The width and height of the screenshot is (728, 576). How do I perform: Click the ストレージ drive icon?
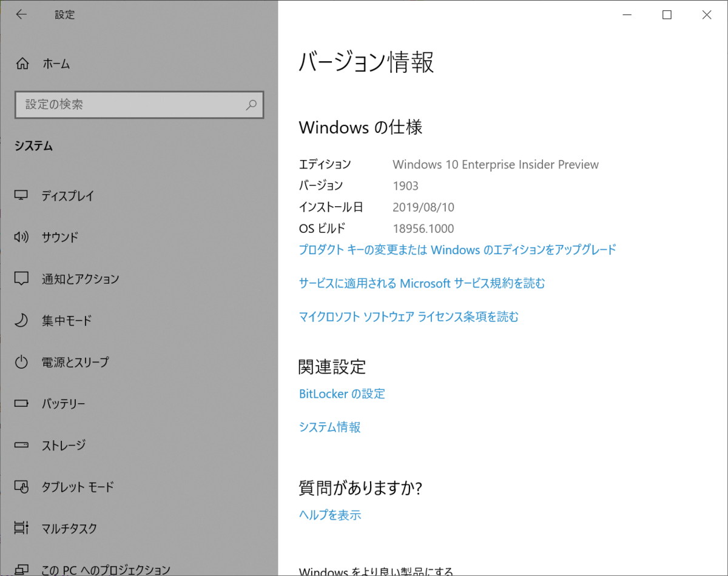click(22, 445)
